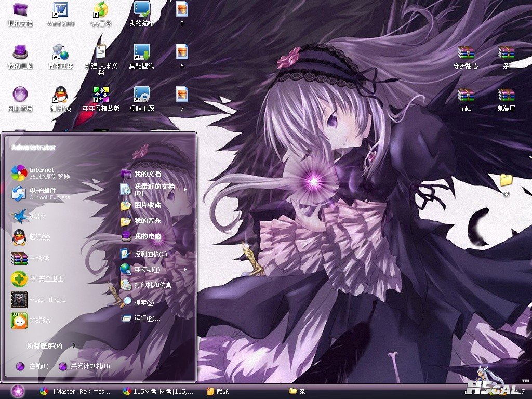Image resolution: width=532 pixels, height=399 pixels.
Task: Expand 连接到 submenu in Start menu
Action: pos(185,270)
